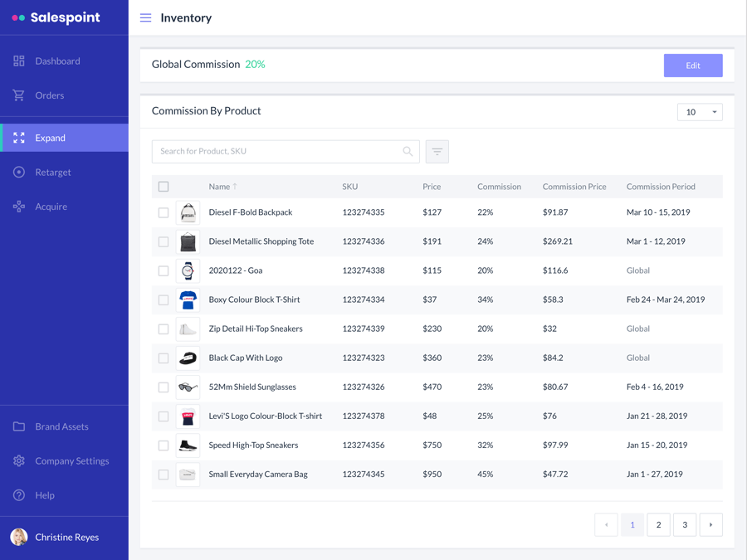Toggle the hamburger menu icon

tap(145, 17)
